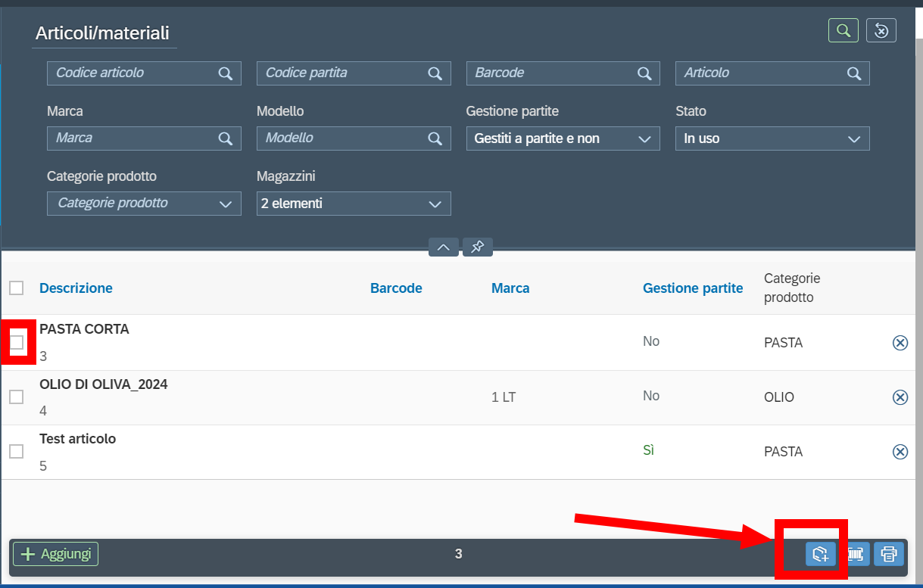Toggle the select-all checkbox in the table header
This screenshot has height=588, width=923.
click(x=17, y=288)
